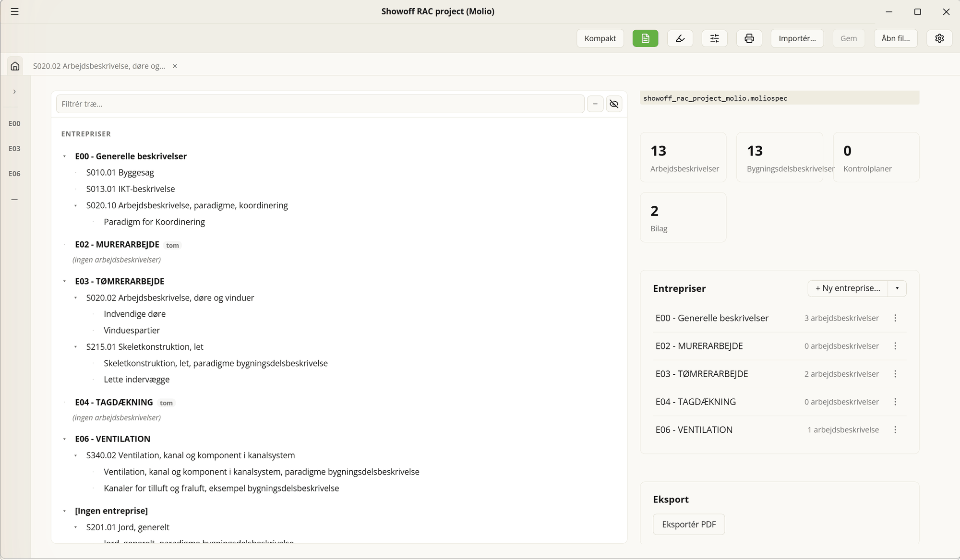960x560 pixels.
Task: Go to the home tab icon
Action: click(x=15, y=66)
